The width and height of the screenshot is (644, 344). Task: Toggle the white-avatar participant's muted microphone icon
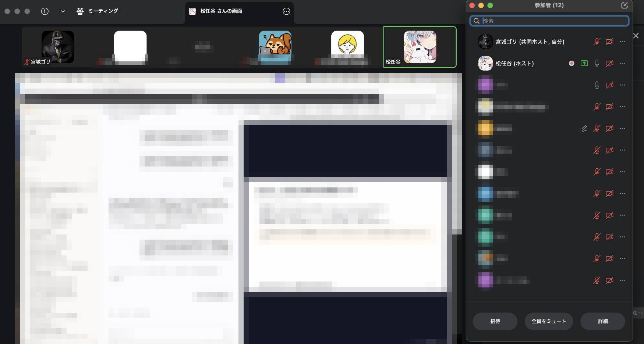pyautogui.click(x=597, y=172)
